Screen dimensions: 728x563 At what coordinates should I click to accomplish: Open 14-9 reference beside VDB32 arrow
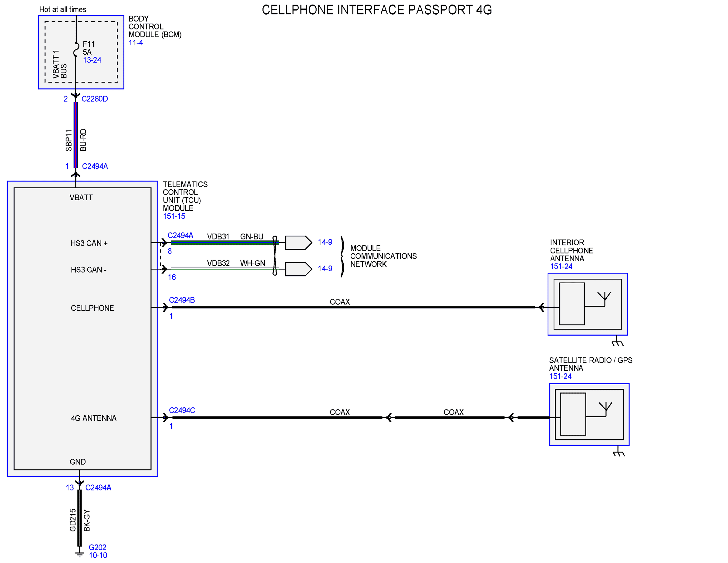325,269
